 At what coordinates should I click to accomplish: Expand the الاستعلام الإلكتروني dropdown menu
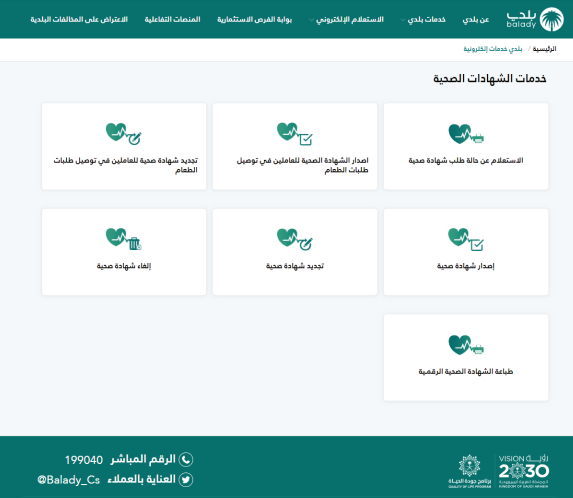coord(346,19)
